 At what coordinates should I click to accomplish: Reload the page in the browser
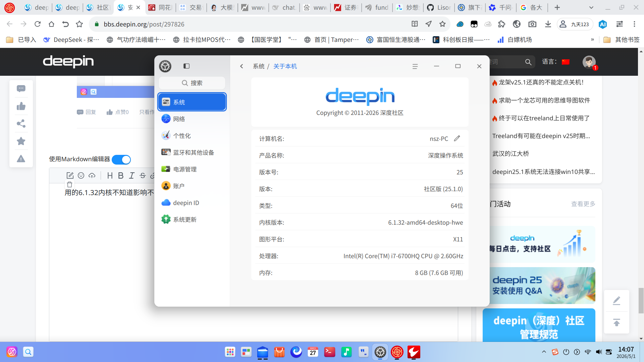(x=38, y=24)
